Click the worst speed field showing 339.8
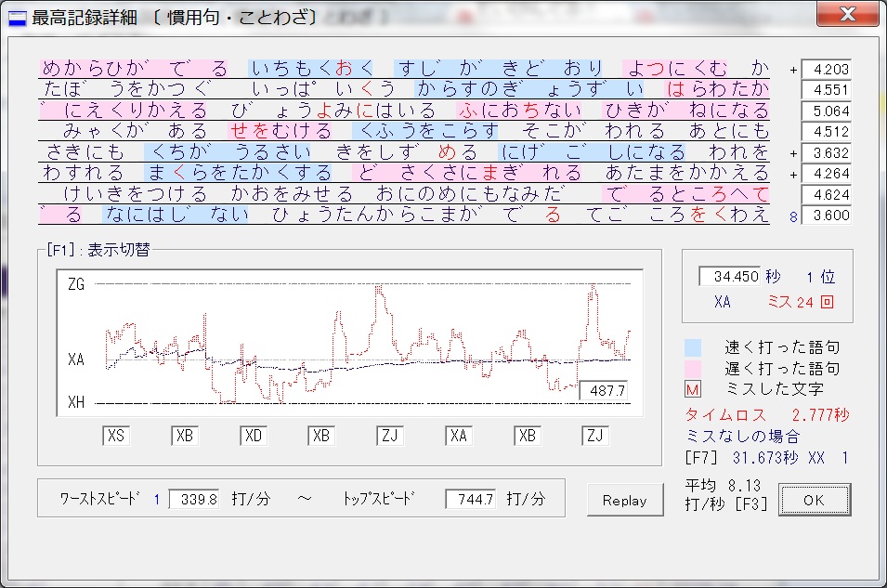 tap(193, 499)
